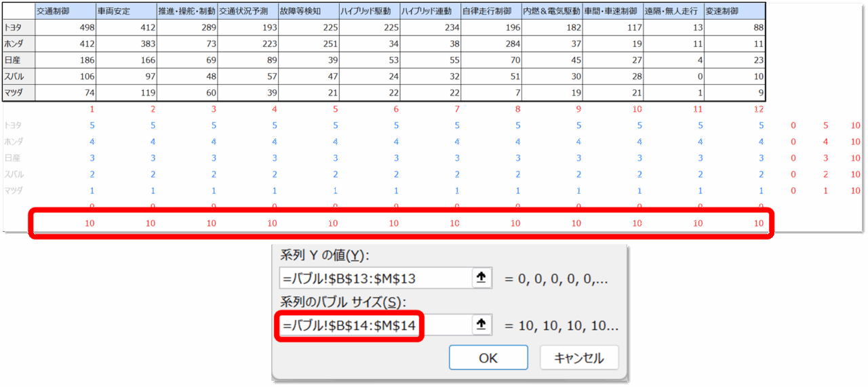Select the 車間・車速制御 header cell

613,11
